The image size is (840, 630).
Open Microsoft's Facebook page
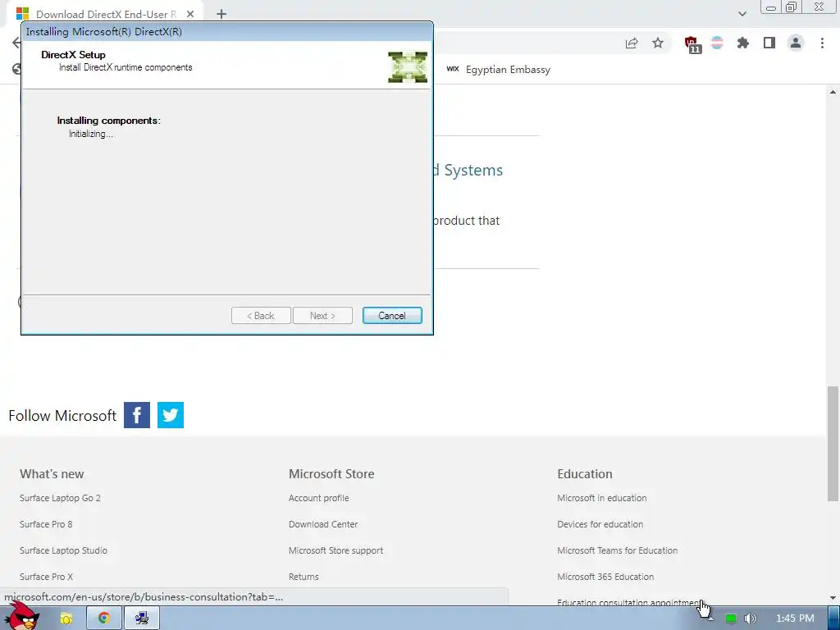click(x=137, y=415)
